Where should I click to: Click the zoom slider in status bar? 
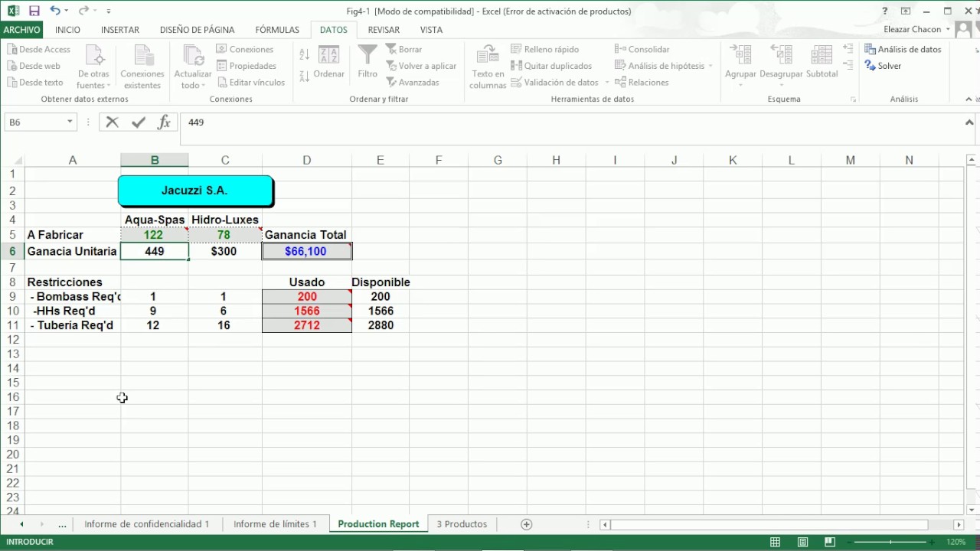890,542
